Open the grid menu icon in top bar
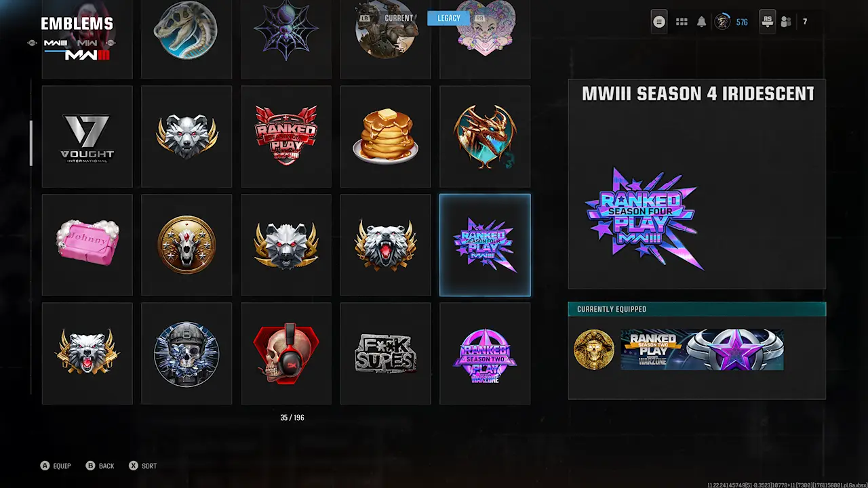Image resolution: width=868 pixels, height=488 pixels. (682, 22)
